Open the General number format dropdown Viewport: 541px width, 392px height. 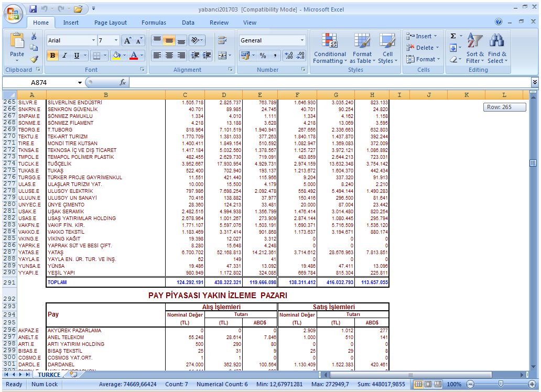[302, 40]
